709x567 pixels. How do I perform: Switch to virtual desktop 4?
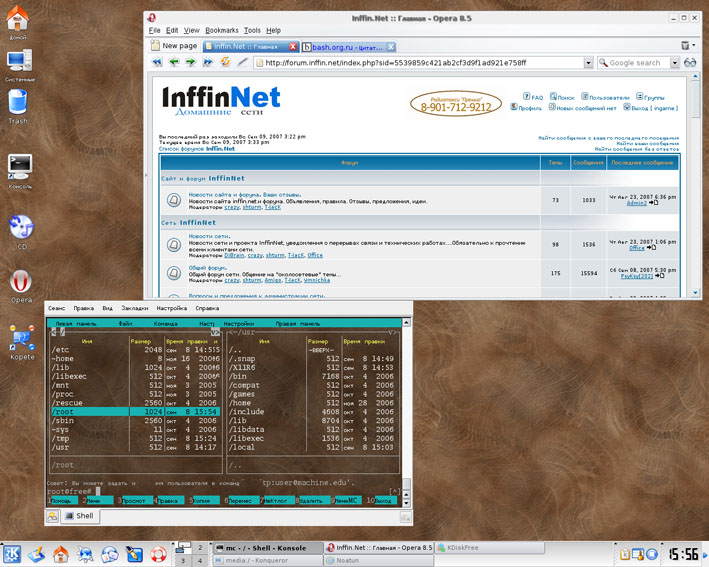(199, 560)
